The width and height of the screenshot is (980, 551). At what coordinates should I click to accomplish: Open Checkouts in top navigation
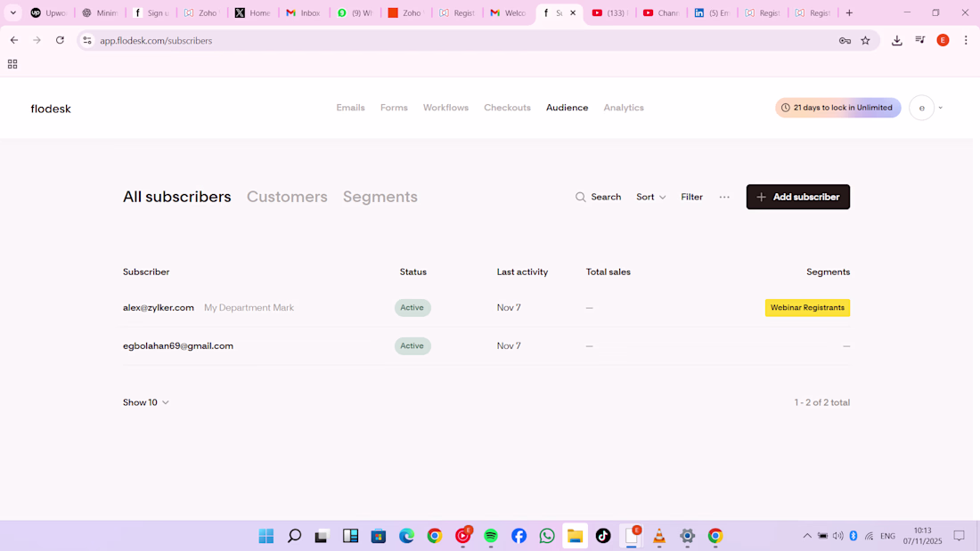tap(507, 108)
